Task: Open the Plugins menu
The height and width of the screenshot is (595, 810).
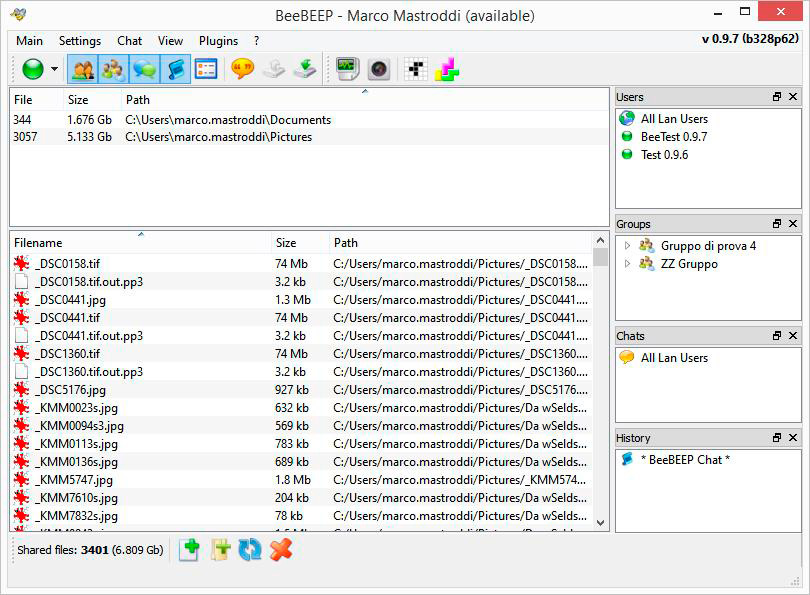Action: coord(218,41)
